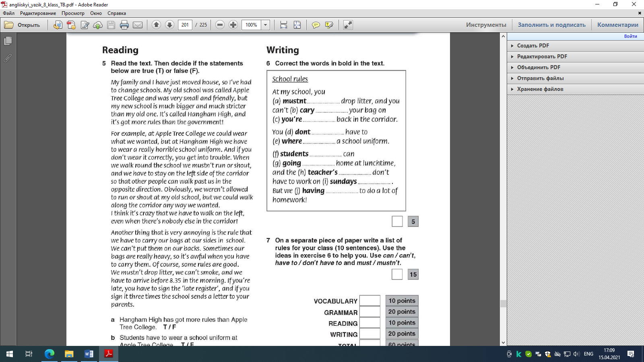Switch to read mode with expand icon
Viewport: 644px width, 362px height.
pos(348,25)
